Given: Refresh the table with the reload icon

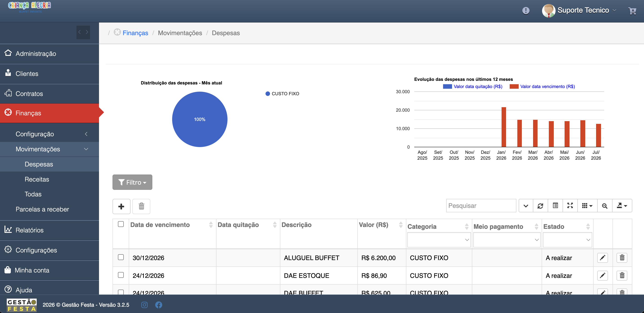Looking at the screenshot, I should (x=540, y=206).
